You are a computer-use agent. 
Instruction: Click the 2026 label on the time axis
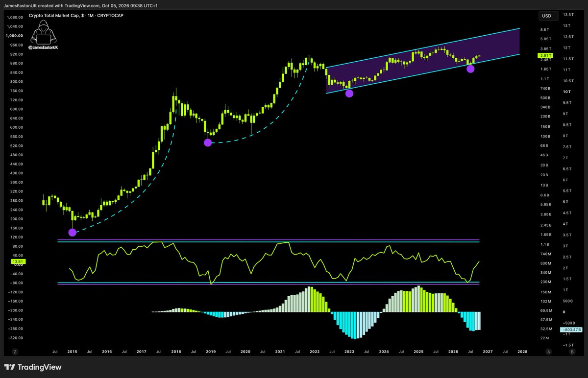tap(453, 352)
